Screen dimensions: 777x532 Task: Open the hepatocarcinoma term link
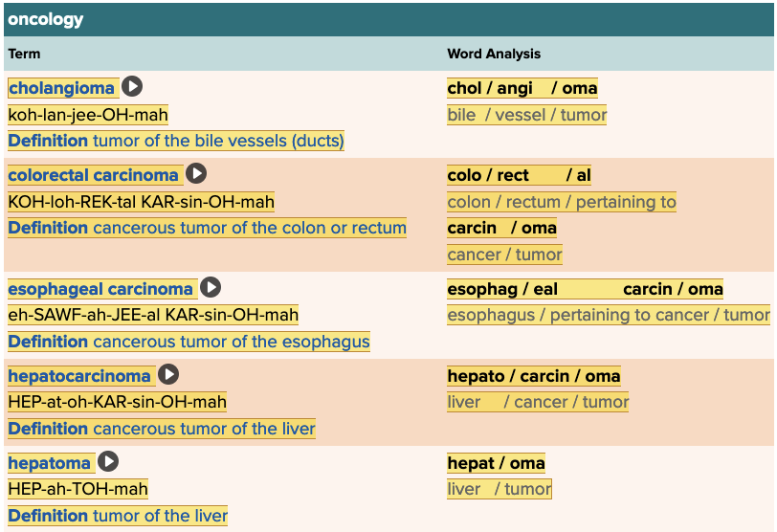79,376
